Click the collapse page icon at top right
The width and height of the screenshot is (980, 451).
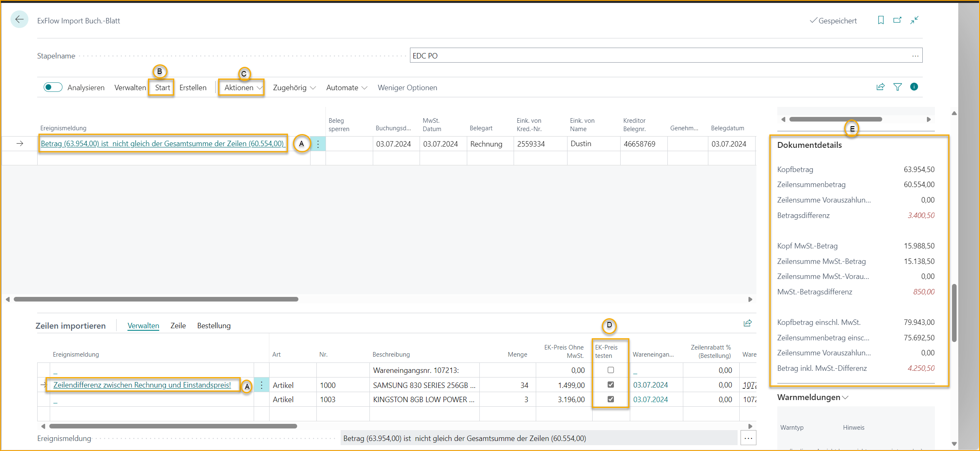[x=914, y=20]
